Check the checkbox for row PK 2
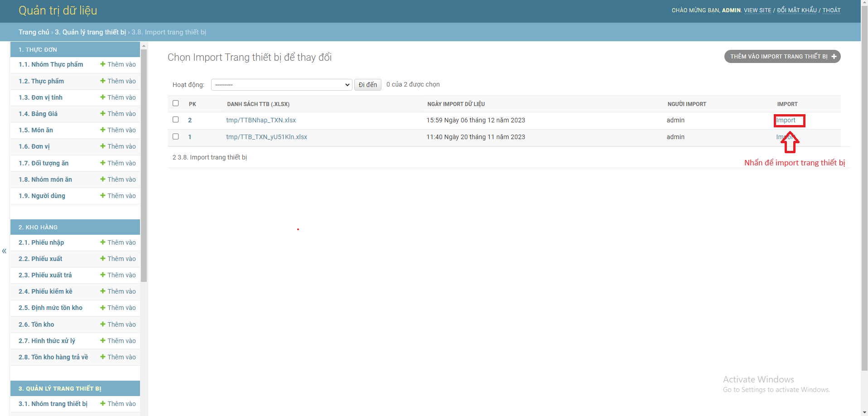The height and width of the screenshot is (416, 868). tap(176, 120)
